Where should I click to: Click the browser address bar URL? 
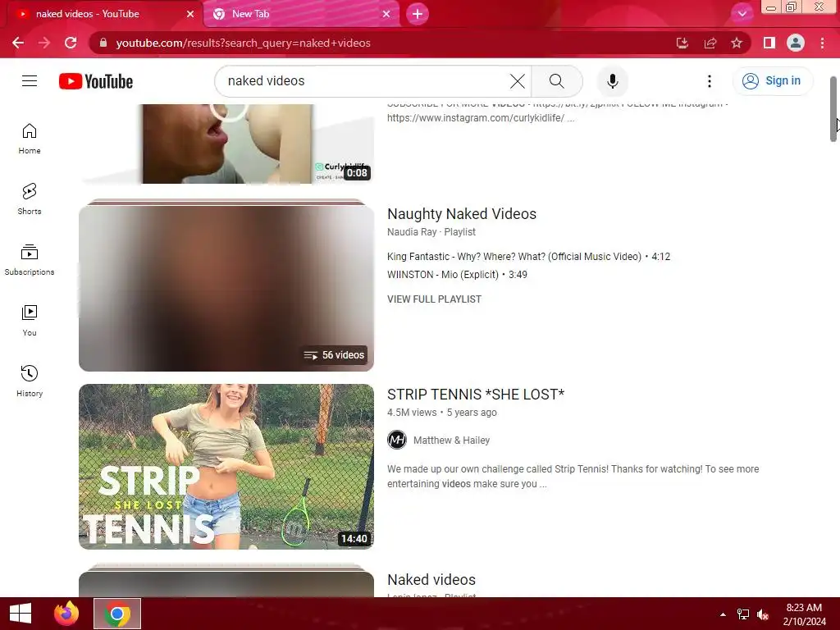pos(243,43)
